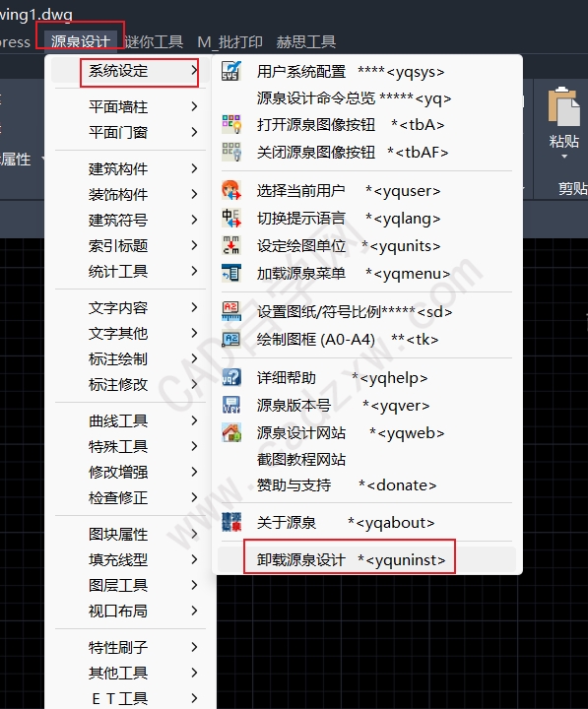Open the 迷你工具 menu
The image size is (588, 709).
154,41
